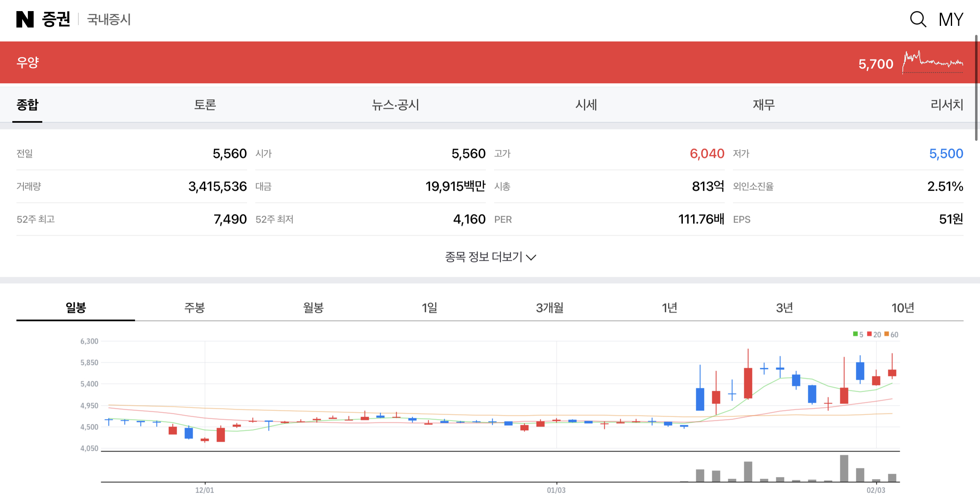
Task: Click the 저가 value 5,500
Action: point(946,154)
